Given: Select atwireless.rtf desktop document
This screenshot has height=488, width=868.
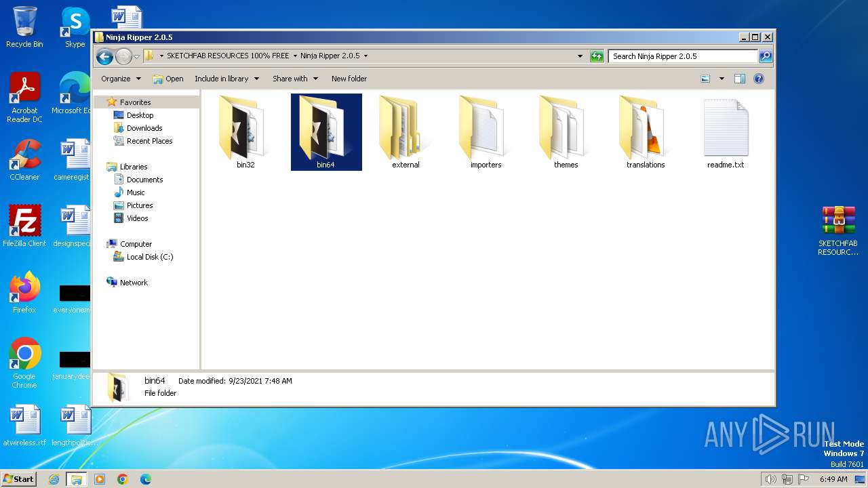Looking at the screenshot, I should 24,426.
